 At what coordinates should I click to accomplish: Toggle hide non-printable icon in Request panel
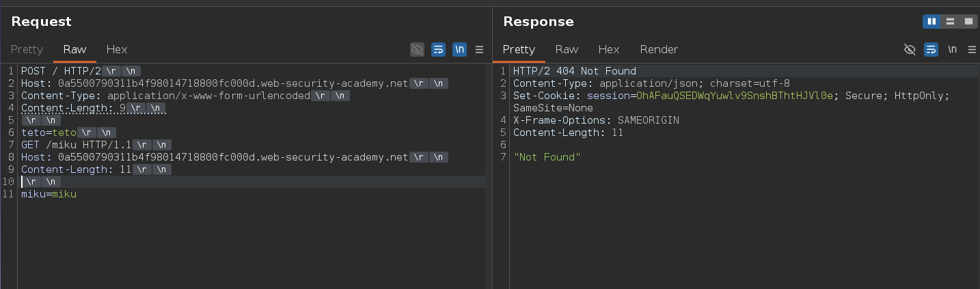417,49
